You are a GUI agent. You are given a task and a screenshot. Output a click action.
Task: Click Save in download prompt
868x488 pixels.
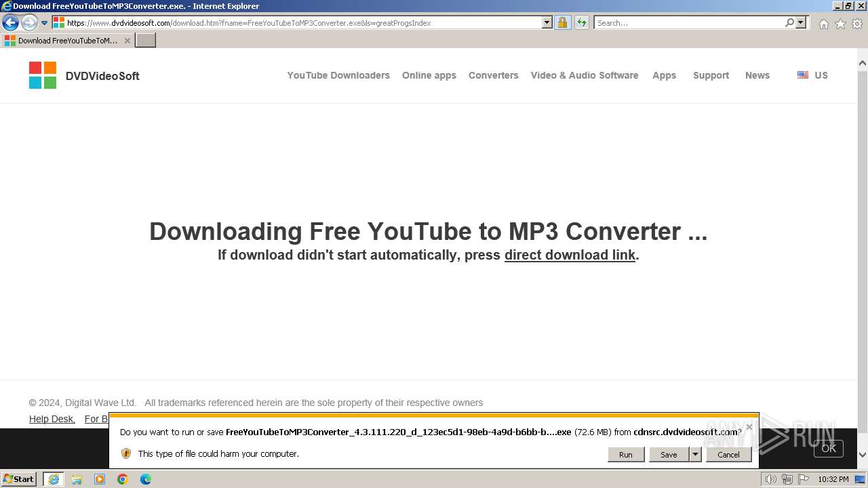point(669,455)
